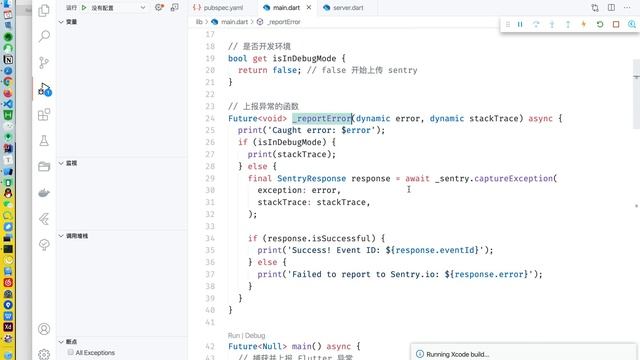
Task: Split the editor right
Action: click(611, 7)
